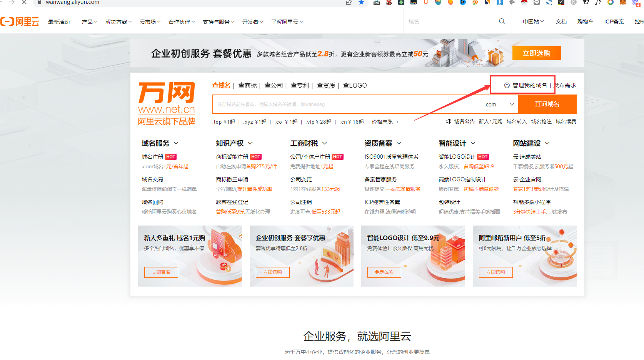The image size is (644, 360).
Task: Click the 万网 www.net.cn logo
Action: (167, 104)
